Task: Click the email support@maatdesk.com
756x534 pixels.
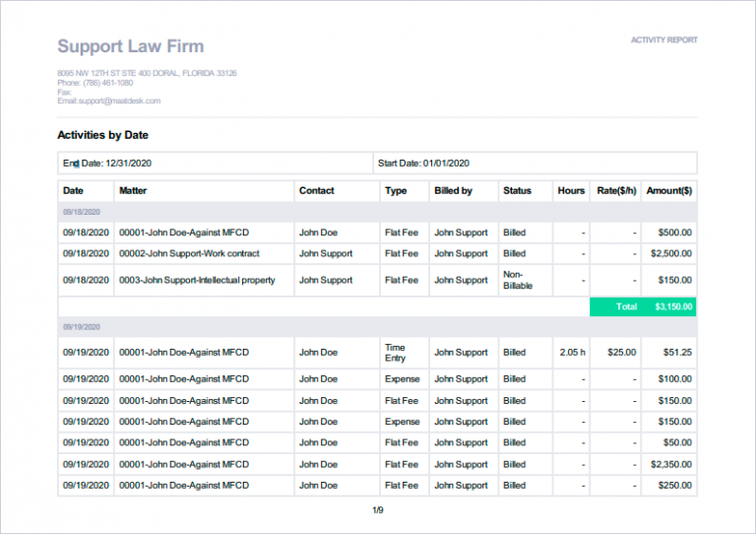Action: (119, 100)
